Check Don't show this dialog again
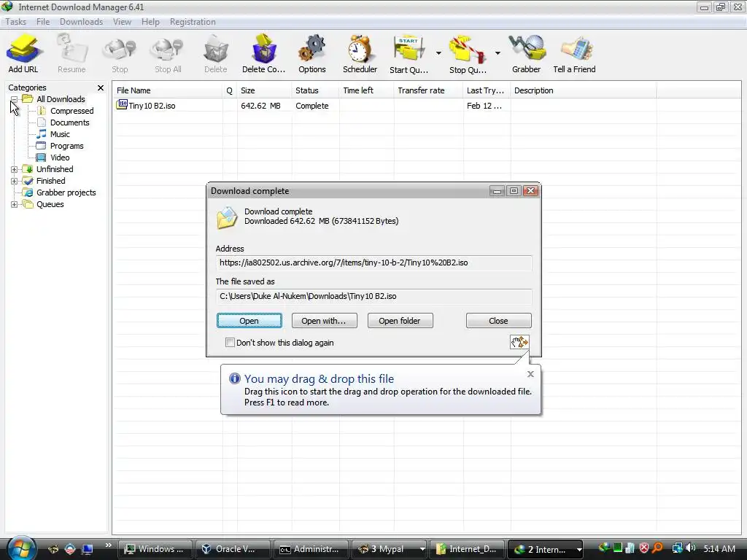747x560 pixels. point(230,343)
